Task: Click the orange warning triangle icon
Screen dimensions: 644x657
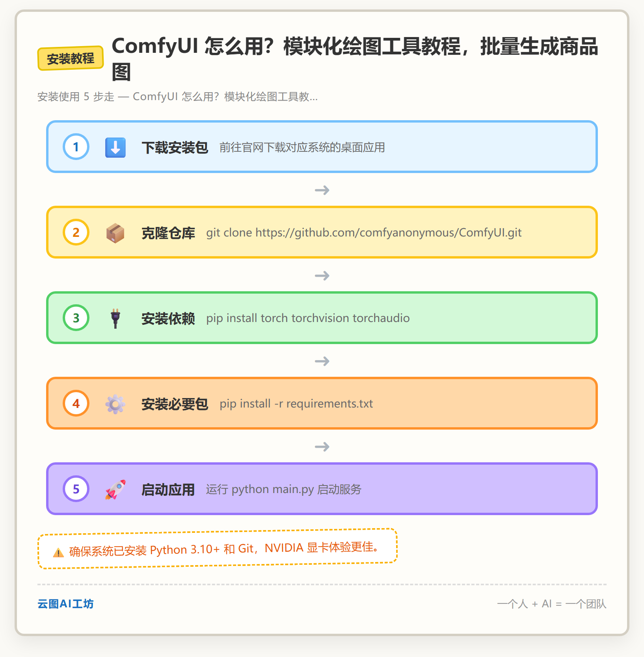Action: [x=58, y=553]
